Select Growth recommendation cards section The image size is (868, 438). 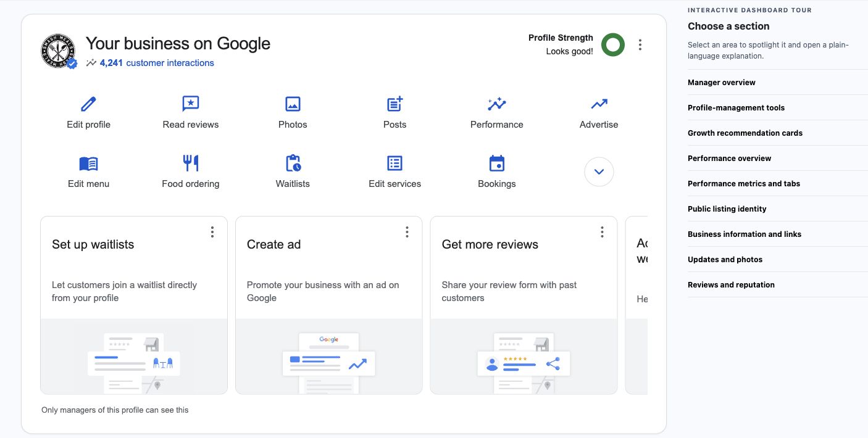tap(778, 133)
